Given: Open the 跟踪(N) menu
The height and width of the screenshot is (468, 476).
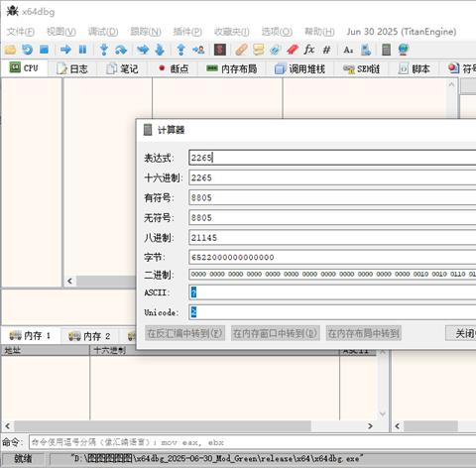Looking at the screenshot, I should pos(146,32).
